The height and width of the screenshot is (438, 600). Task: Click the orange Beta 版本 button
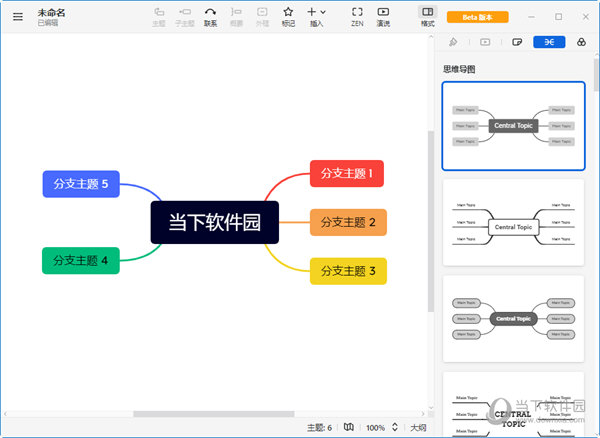(x=478, y=17)
